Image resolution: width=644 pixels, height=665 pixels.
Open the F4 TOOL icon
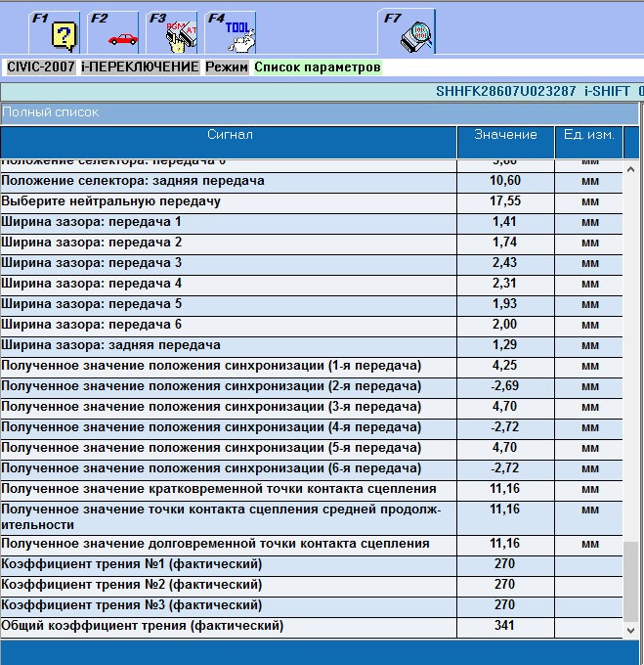click(231, 32)
